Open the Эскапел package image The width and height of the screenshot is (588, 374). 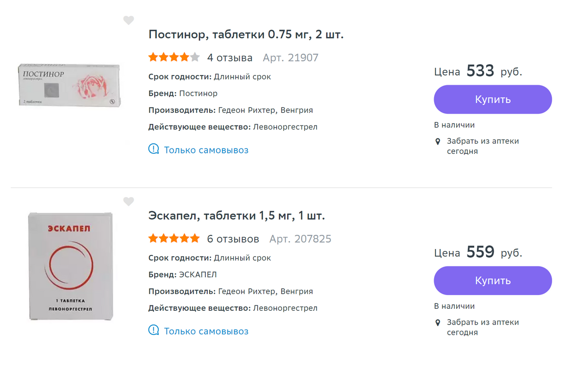(71, 266)
